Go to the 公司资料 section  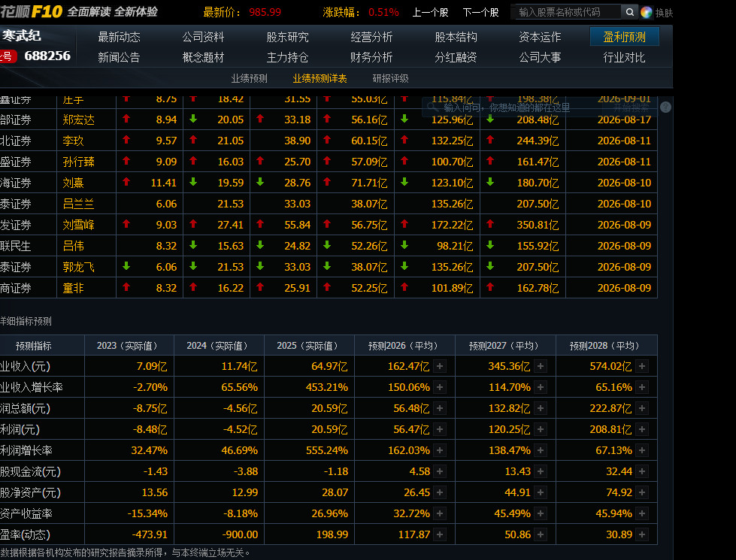[203, 37]
